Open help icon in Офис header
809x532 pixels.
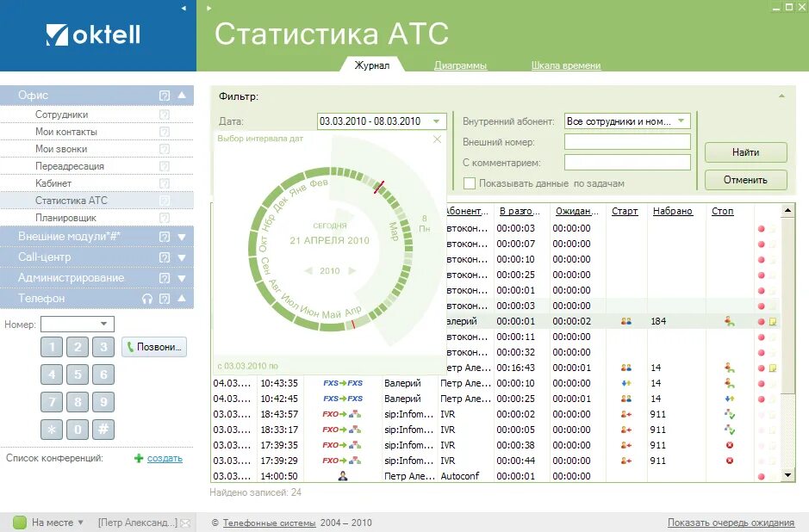coord(165,96)
